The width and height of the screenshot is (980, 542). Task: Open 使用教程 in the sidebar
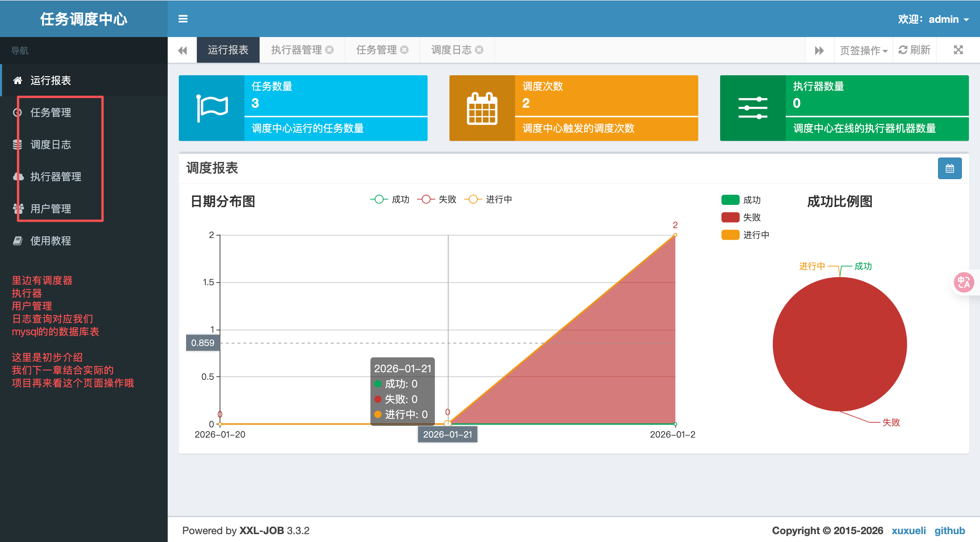(x=50, y=241)
